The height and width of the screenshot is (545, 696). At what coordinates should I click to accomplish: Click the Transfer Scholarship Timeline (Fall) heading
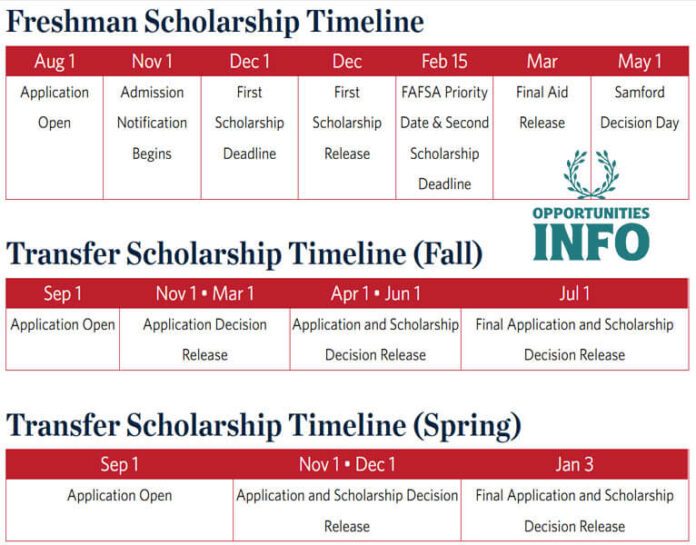(x=244, y=254)
